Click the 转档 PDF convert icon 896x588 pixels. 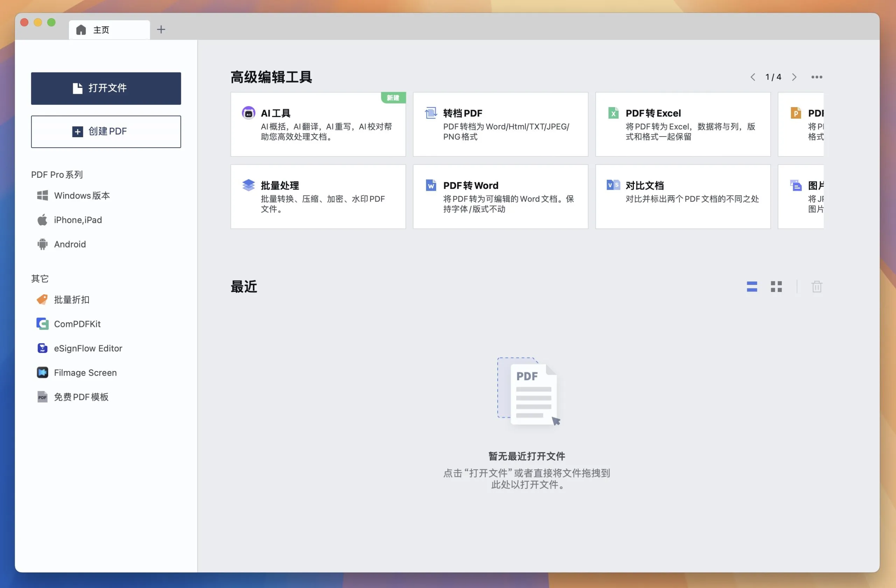[x=431, y=113]
